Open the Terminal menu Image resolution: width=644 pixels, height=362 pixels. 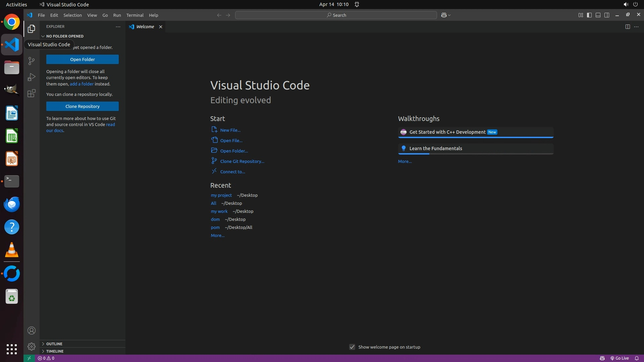point(135,15)
